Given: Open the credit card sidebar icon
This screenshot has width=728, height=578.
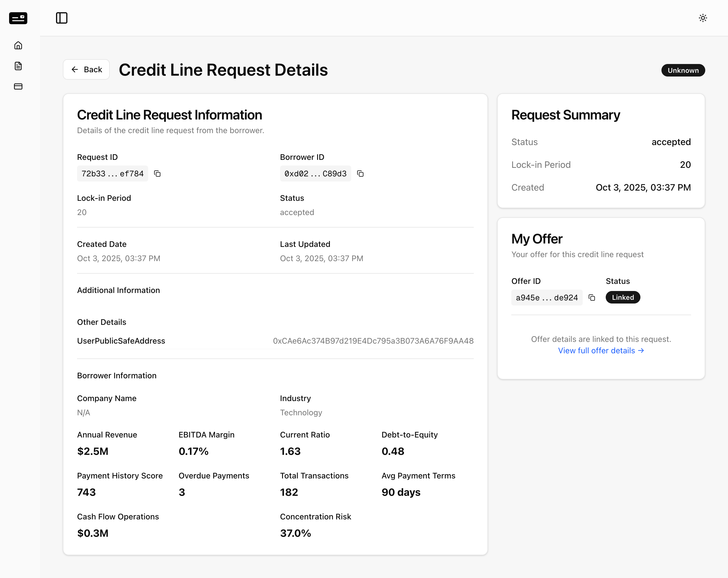Looking at the screenshot, I should tap(18, 86).
